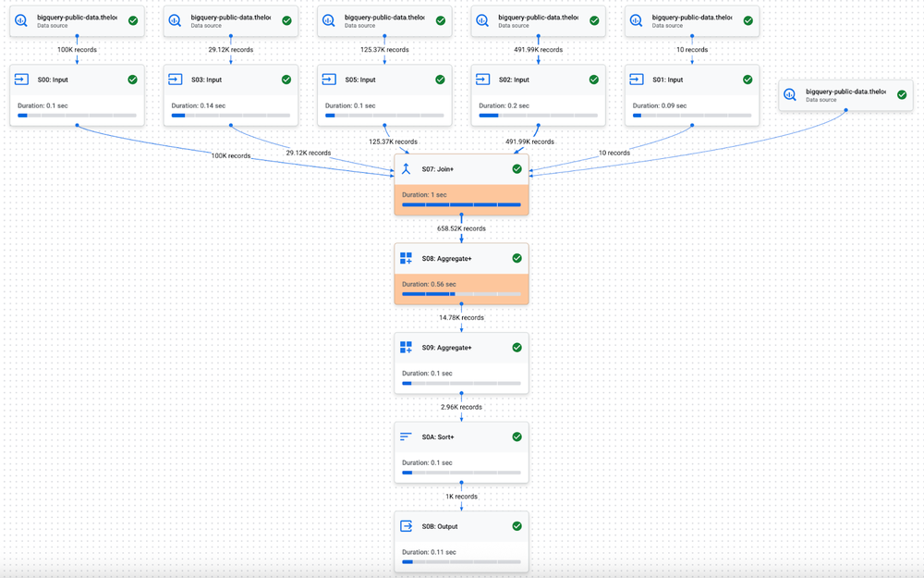The height and width of the screenshot is (578, 924).
Task: Click the S02: Input duration progress bar
Action: 538,116
